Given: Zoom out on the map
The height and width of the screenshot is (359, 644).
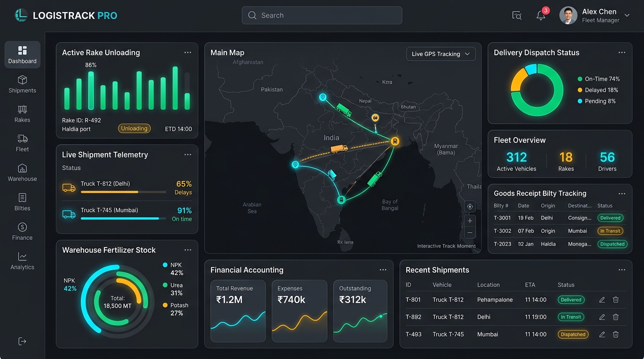Looking at the screenshot, I should 470,232.
